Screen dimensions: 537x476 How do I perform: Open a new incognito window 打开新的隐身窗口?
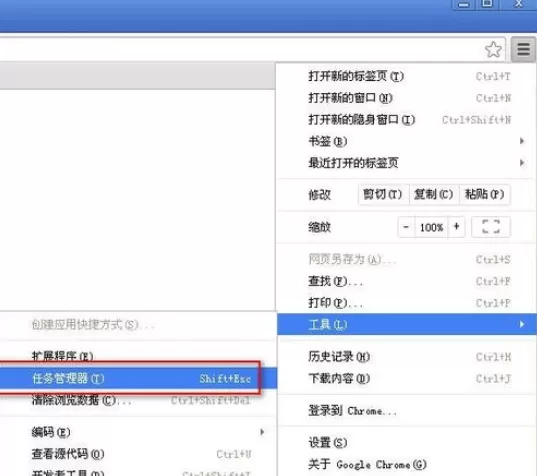coord(406,120)
